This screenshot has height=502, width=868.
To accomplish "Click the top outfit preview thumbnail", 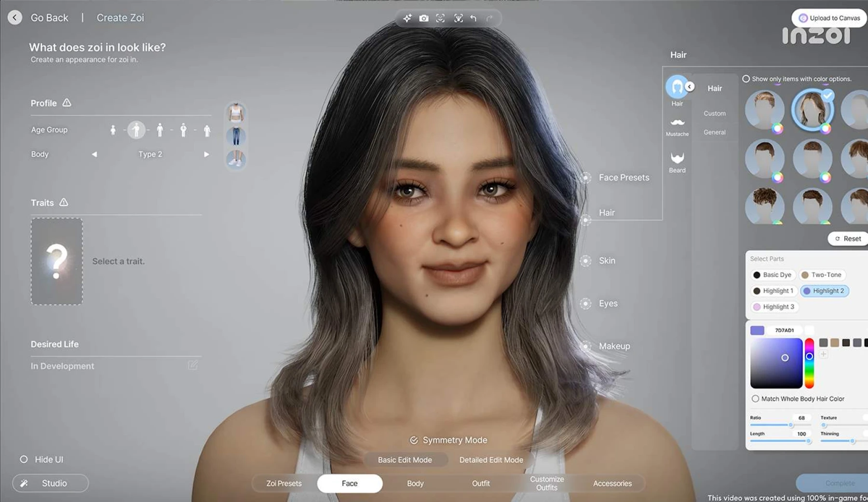I will click(236, 113).
